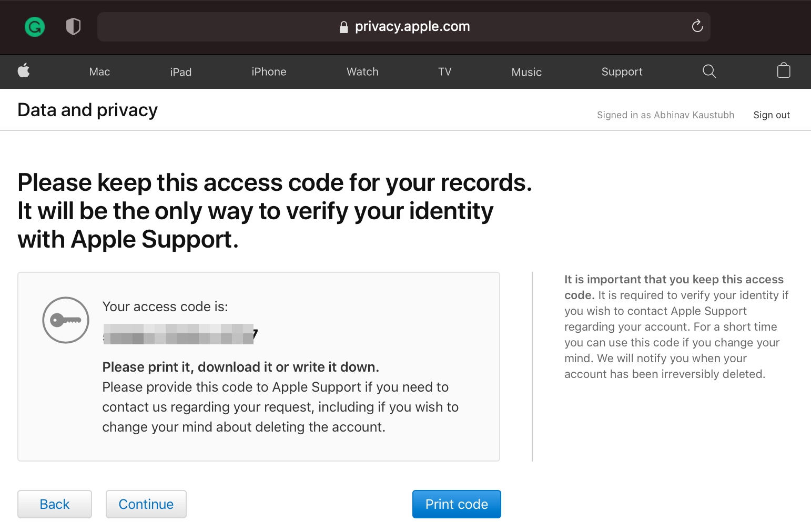Click the Continue button
811x532 pixels.
click(146, 504)
